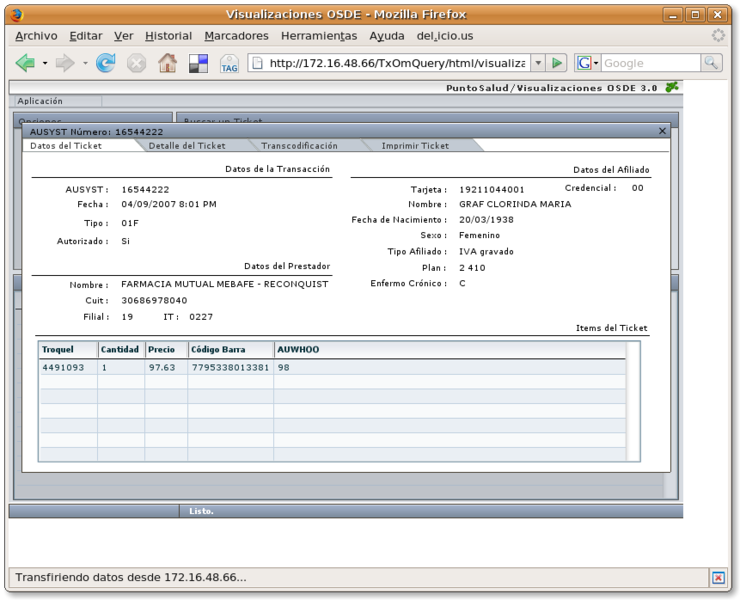Image resolution: width=740 pixels, height=600 pixels.
Task: Click the green Go button
Action: coord(557,63)
